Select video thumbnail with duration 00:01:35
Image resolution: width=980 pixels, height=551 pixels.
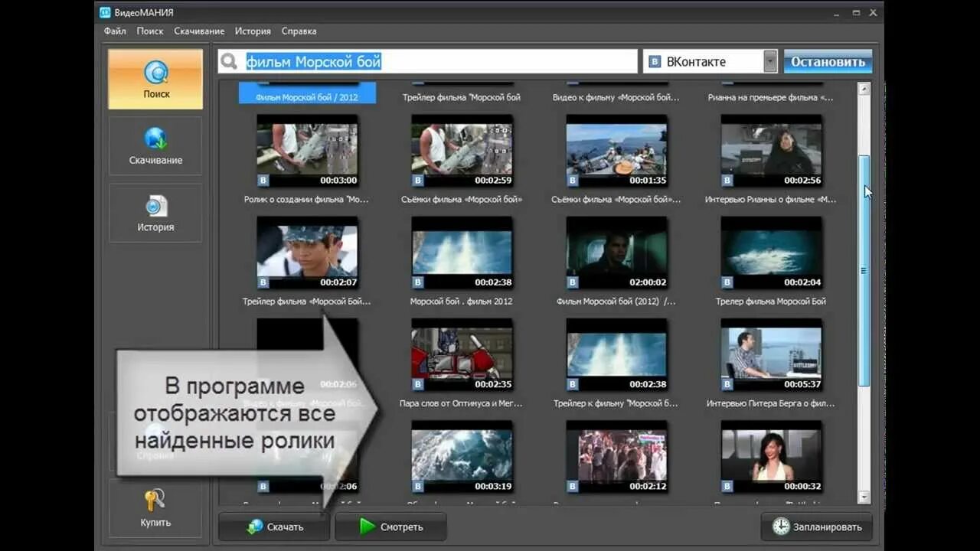(616, 152)
